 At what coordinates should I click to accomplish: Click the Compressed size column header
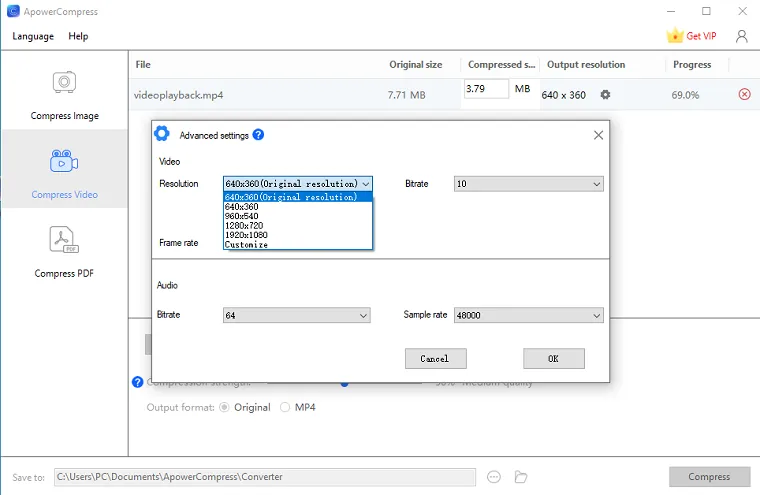click(x=501, y=64)
